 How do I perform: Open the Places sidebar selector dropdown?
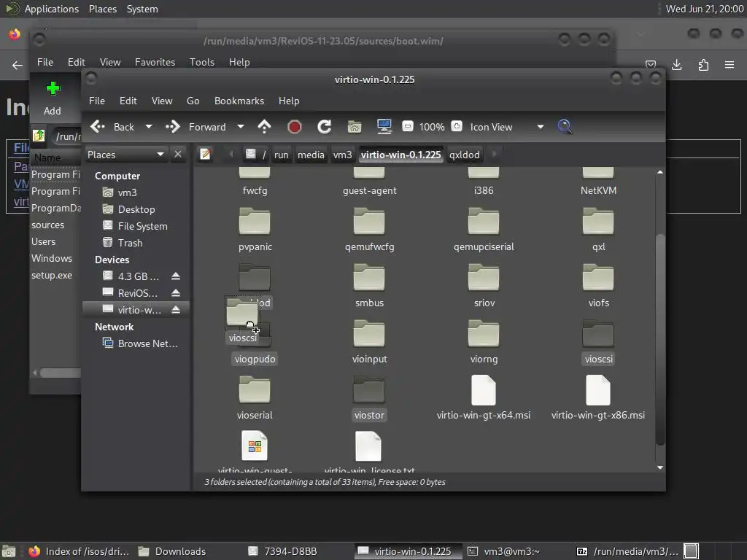click(126, 155)
